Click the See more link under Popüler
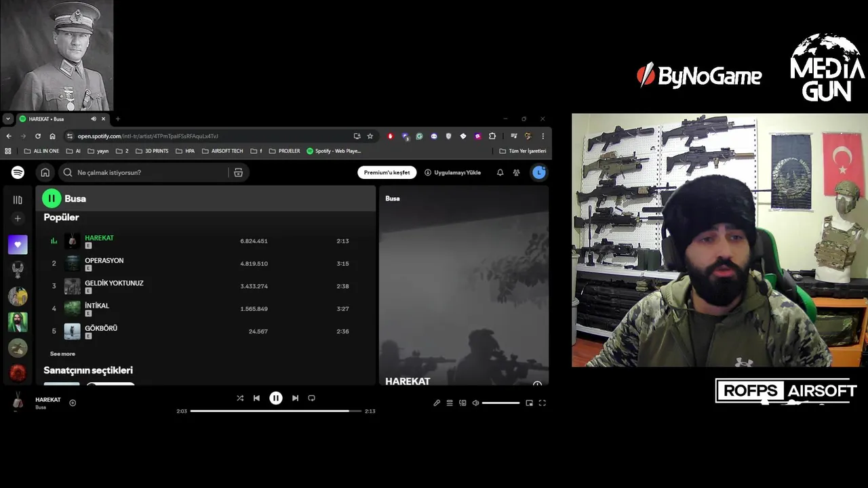The height and width of the screenshot is (488, 868). 62,354
